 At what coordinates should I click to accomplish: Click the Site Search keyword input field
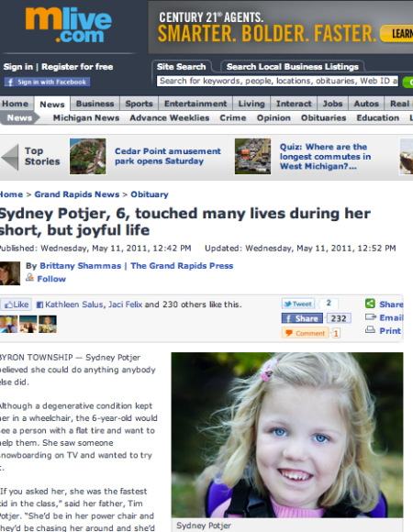click(277, 81)
